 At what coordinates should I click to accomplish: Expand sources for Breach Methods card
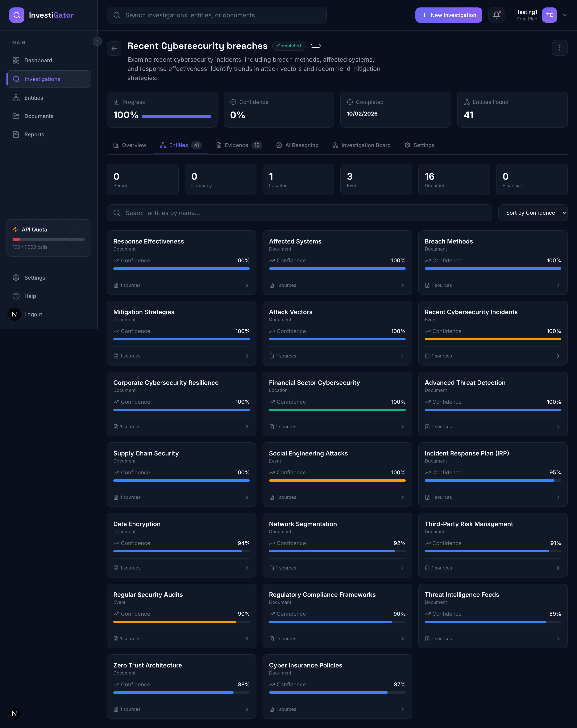558,285
